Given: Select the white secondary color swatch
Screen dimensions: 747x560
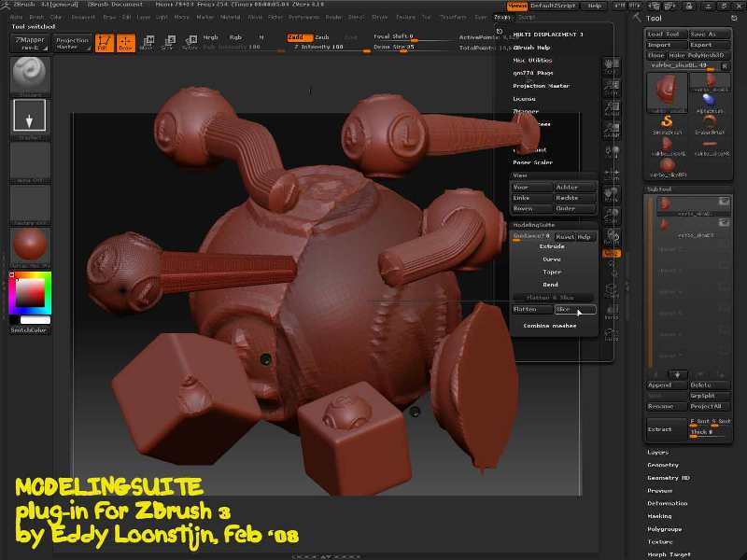Looking at the screenshot, I should pos(35,319).
